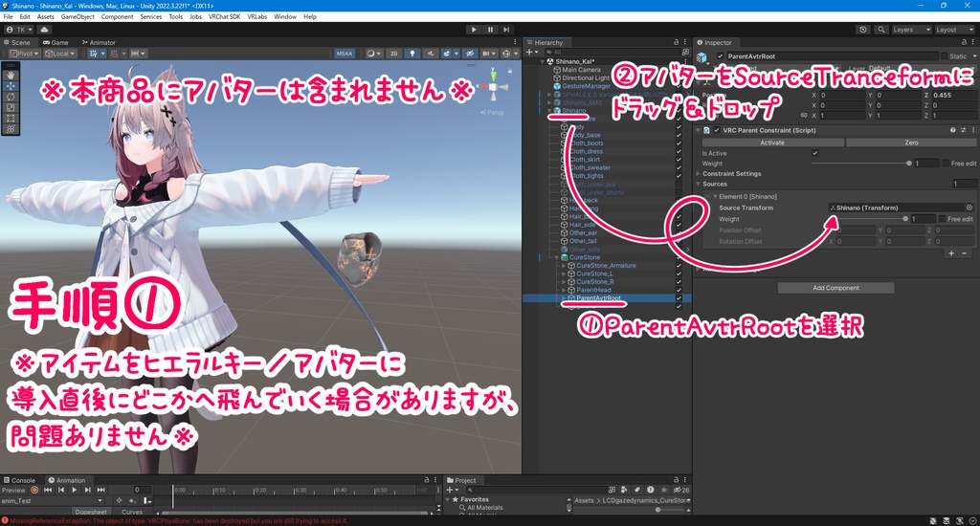
Task: Select GestureManager in Hierarchy
Action: tap(586, 86)
